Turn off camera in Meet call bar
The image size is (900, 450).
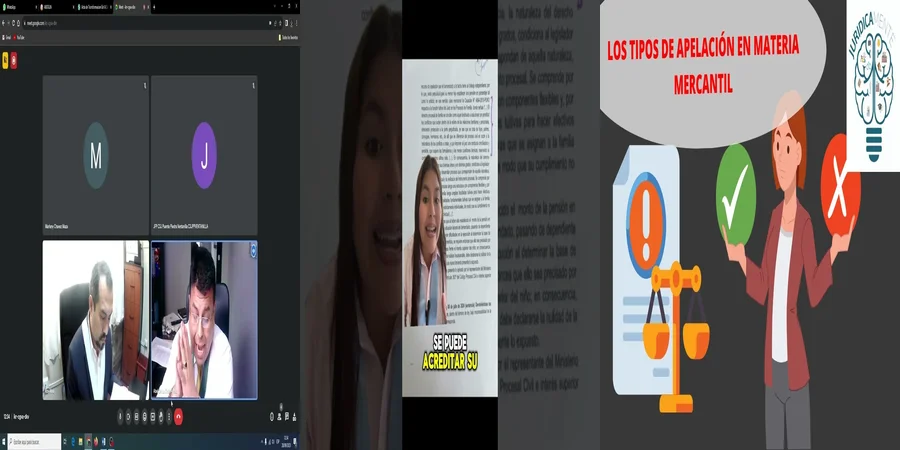(129, 417)
